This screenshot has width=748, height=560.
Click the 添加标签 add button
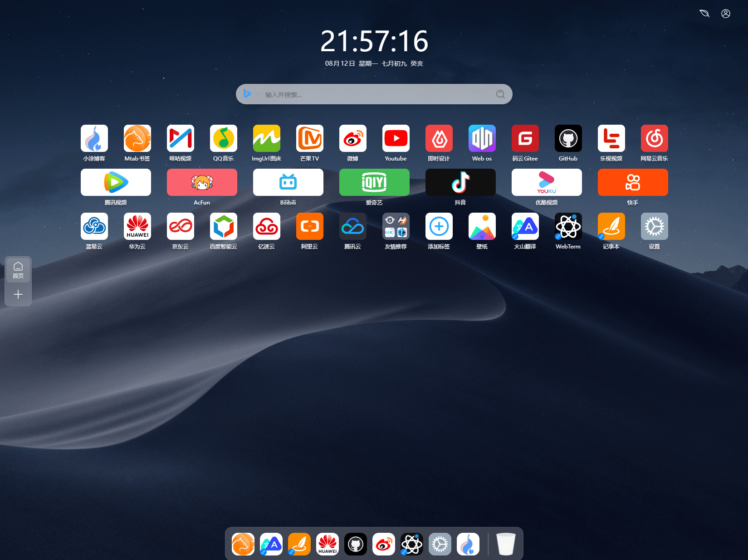click(x=439, y=226)
